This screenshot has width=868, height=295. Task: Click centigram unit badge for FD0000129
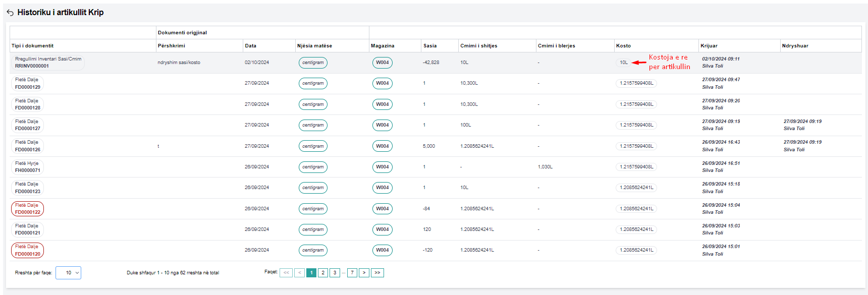pyautogui.click(x=313, y=83)
